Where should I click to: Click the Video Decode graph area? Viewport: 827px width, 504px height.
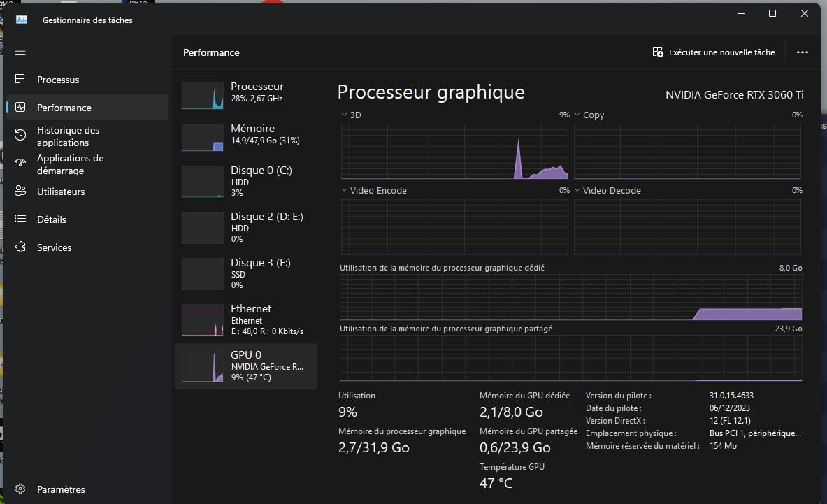click(687, 226)
